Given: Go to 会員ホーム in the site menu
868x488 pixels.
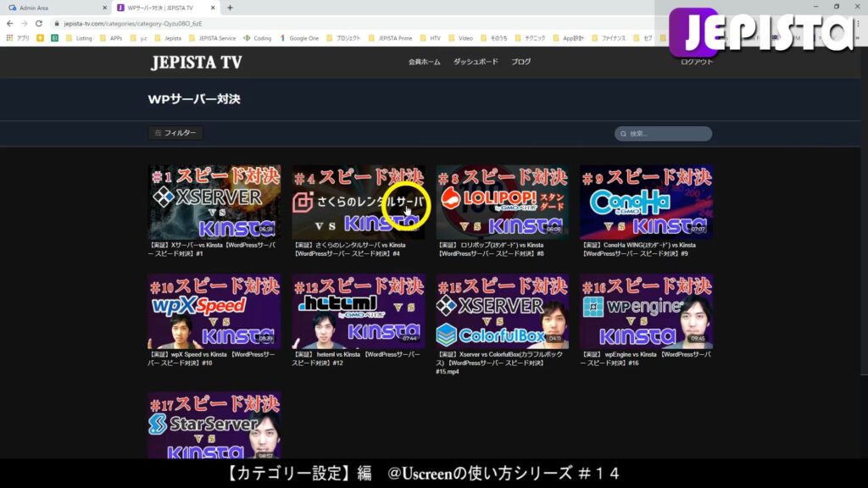Looking at the screenshot, I should click(424, 62).
